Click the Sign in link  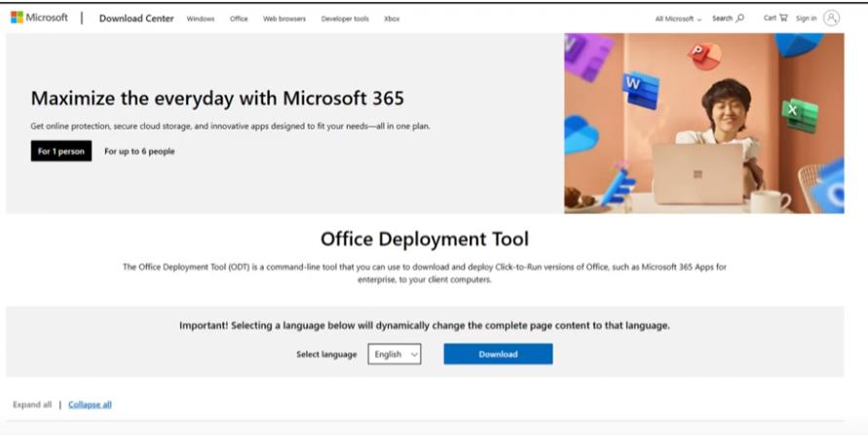point(806,18)
